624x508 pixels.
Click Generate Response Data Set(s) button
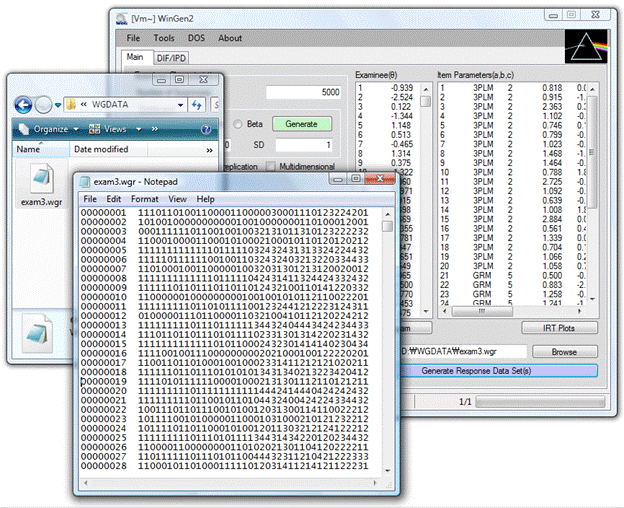pyautogui.click(x=497, y=371)
